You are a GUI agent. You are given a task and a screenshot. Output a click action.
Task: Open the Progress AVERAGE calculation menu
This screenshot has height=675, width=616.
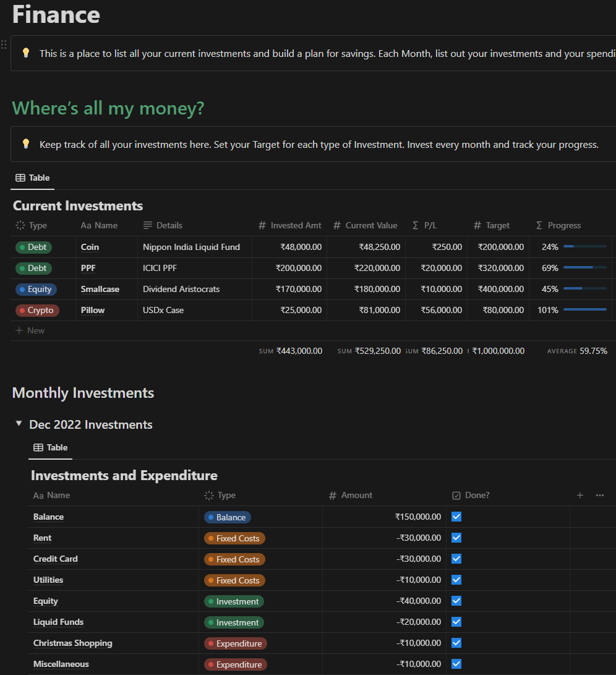coord(577,351)
